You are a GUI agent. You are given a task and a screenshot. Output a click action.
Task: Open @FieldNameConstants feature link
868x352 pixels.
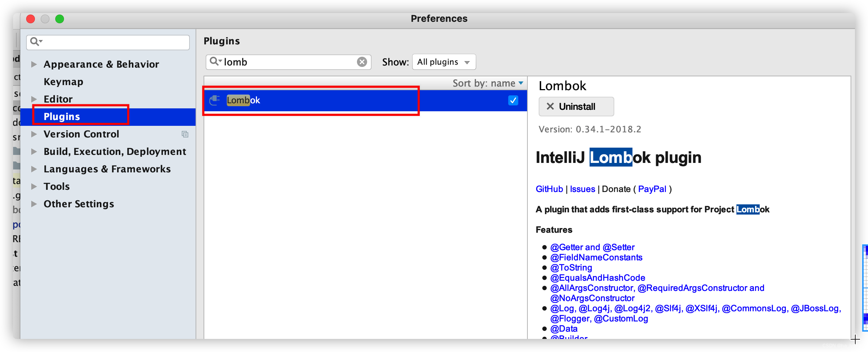[x=596, y=257]
